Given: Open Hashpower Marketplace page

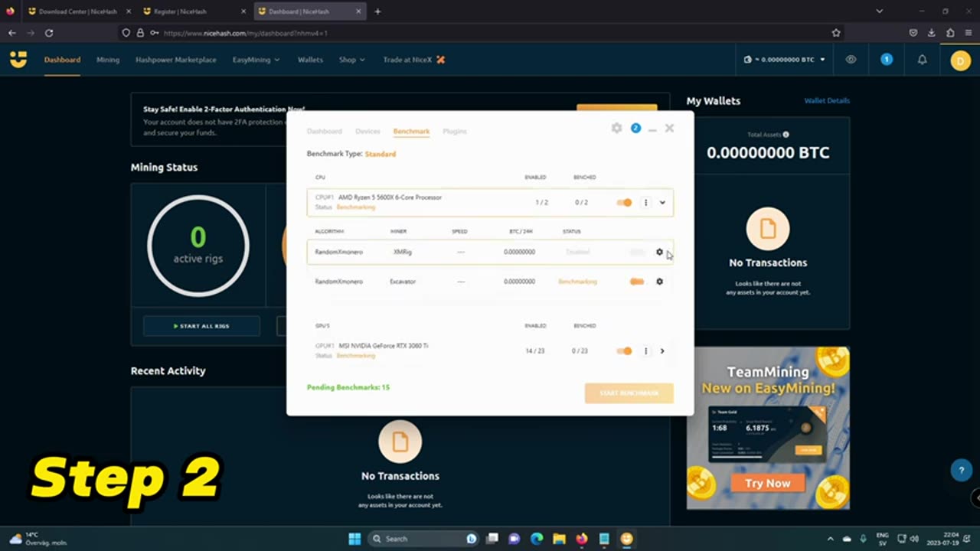Looking at the screenshot, I should pos(176,60).
